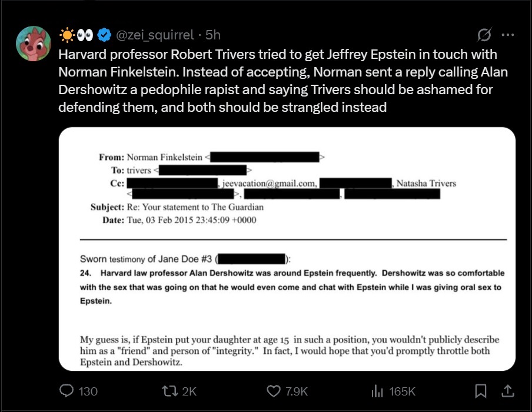Image resolution: width=532 pixels, height=412 pixels.
Task: Like the post with the heart icon
Action: [x=273, y=391]
